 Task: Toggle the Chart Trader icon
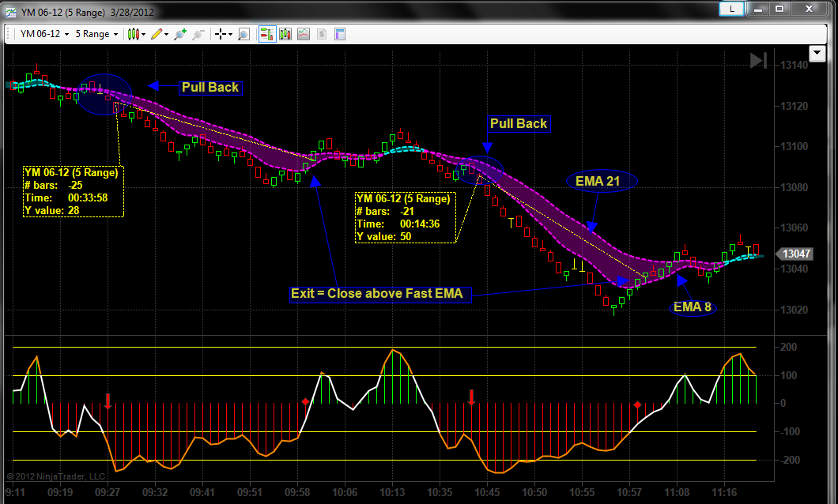tap(267, 34)
